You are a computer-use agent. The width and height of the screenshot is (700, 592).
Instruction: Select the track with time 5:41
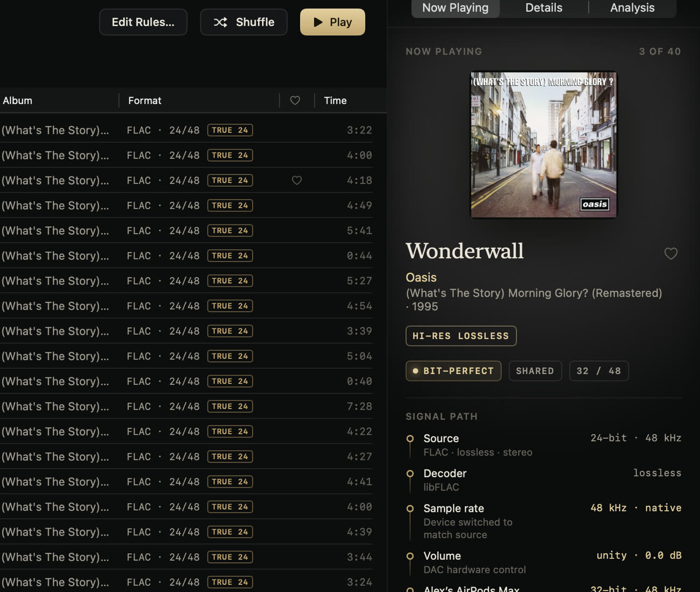click(x=186, y=230)
